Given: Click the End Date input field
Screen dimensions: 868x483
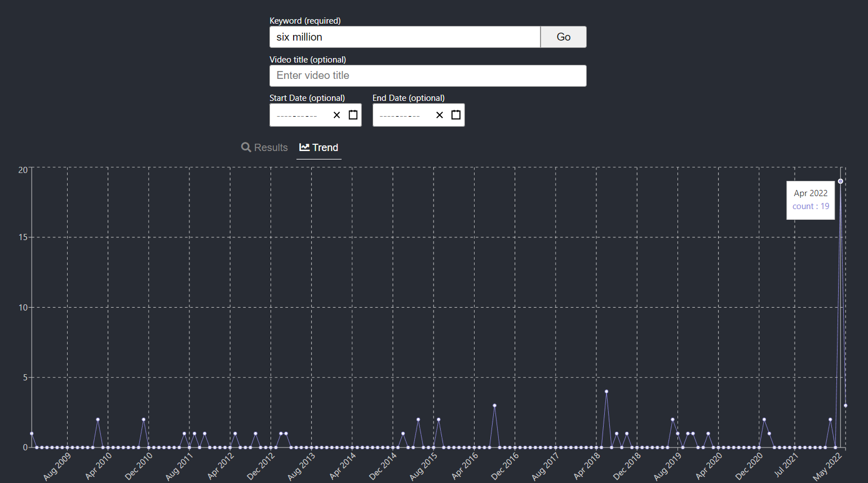Looking at the screenshot, I should [x=419, y=115].
